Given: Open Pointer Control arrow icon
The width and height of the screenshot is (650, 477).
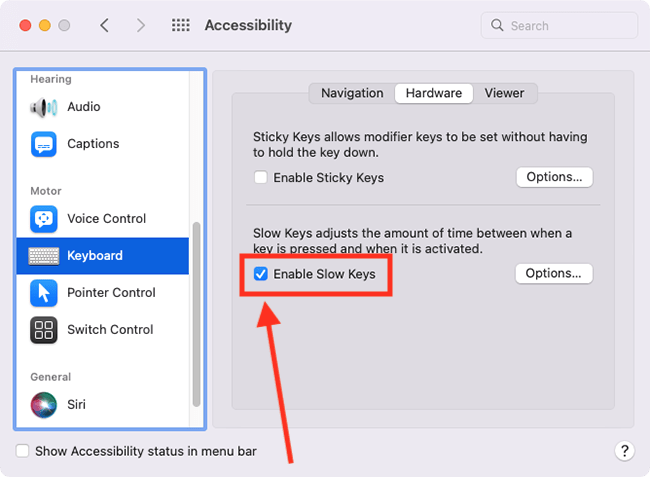Looking at the screenshot, I should point(44,293).
